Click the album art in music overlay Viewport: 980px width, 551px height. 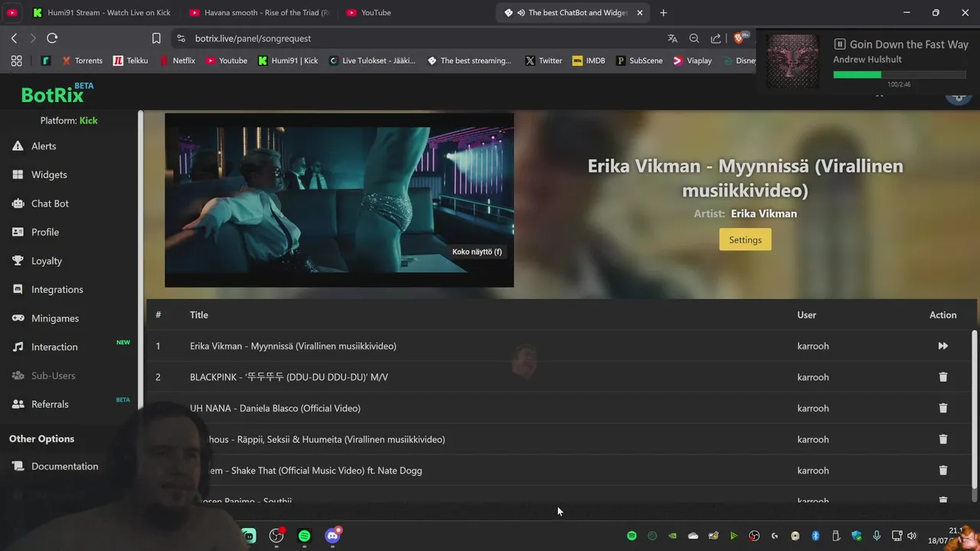click(x=793, y=61)
